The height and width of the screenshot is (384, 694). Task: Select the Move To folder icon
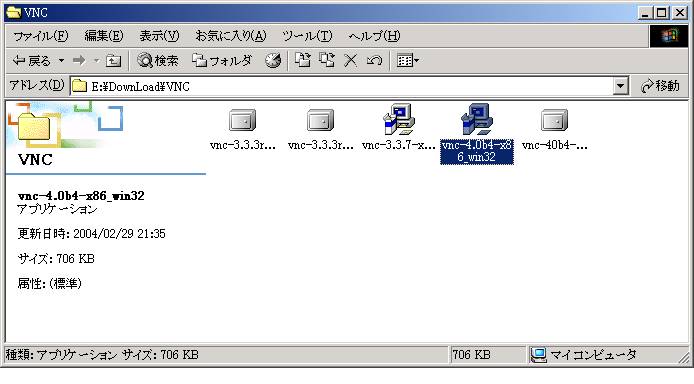click(x=302, y=60)
